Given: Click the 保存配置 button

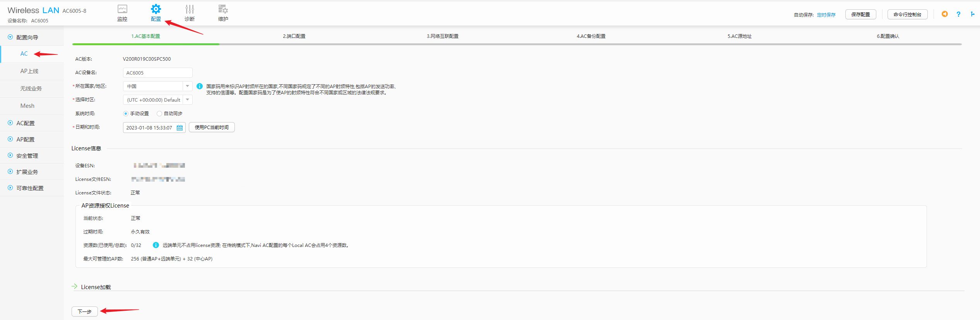Looking at the screenshot, I should tap(860, 15).
